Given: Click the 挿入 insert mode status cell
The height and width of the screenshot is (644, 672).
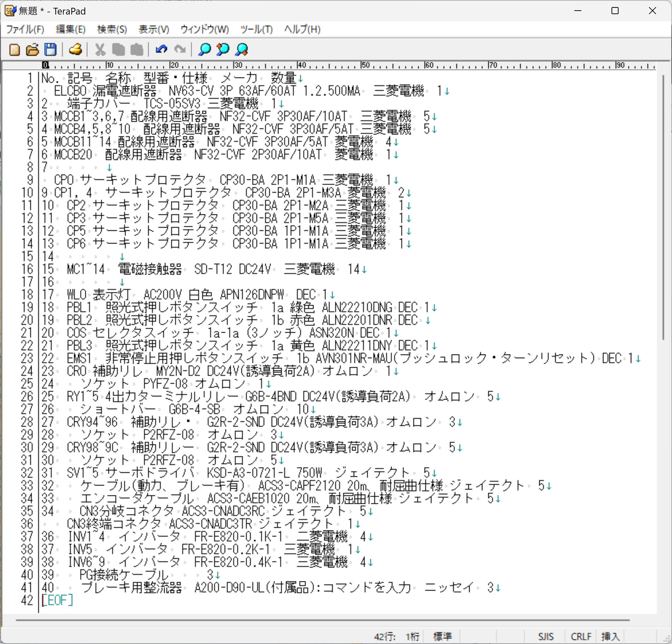Looking at the screenshot, I should tap(610, 636).
